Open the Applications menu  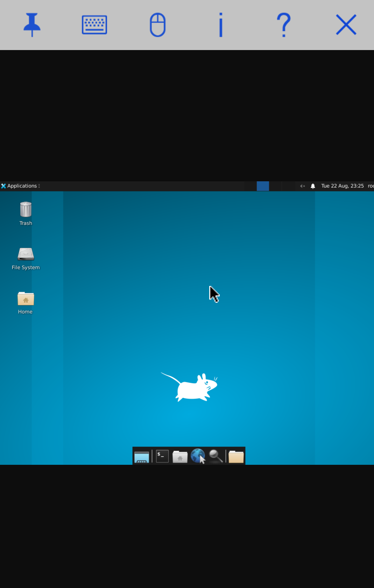coord(21,186)
